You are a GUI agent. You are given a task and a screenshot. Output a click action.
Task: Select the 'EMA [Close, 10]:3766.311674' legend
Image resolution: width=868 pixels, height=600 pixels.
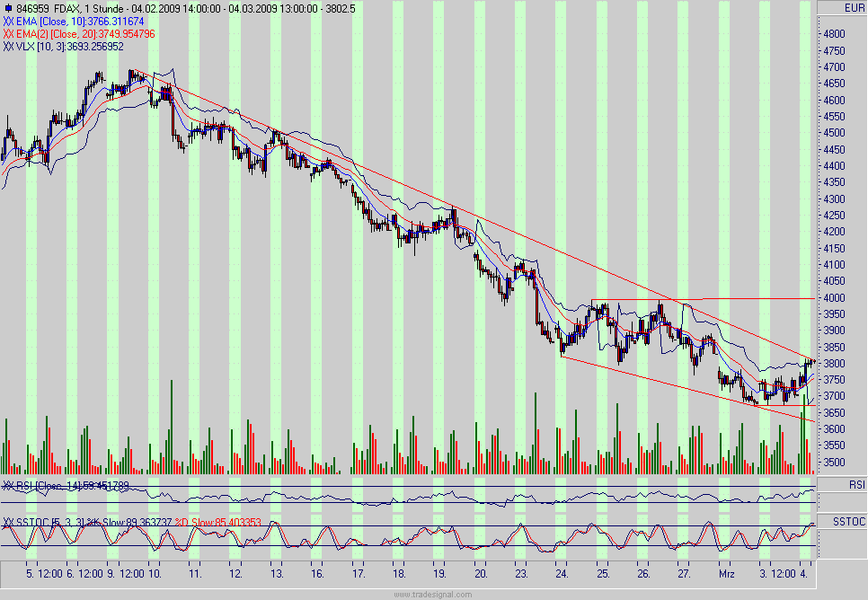[80, 22]
